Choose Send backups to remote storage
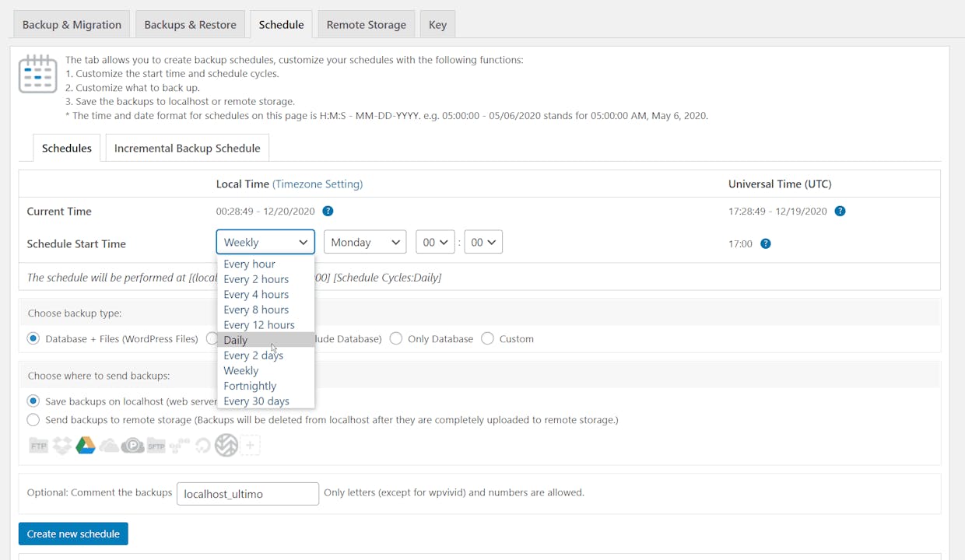This screenshot has height=560, width=965. (33, 420)
